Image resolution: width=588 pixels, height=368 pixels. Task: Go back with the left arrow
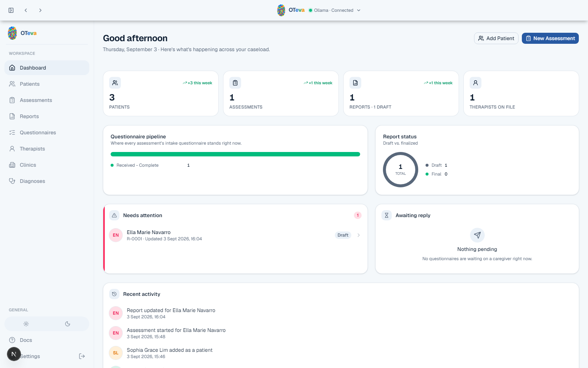tap(26, 10)
